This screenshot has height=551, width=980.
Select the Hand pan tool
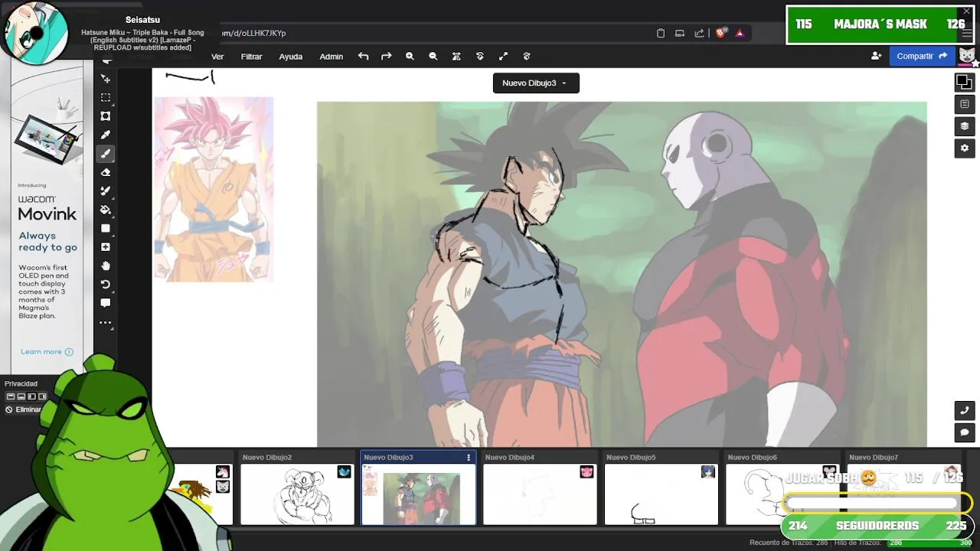point(106,266)
